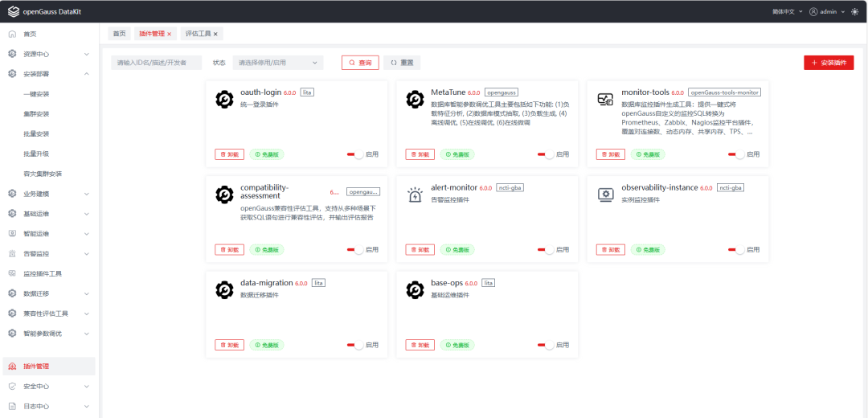Click the 查询 search button
This screenshot has width=868, height=418.
coord(360,63)
